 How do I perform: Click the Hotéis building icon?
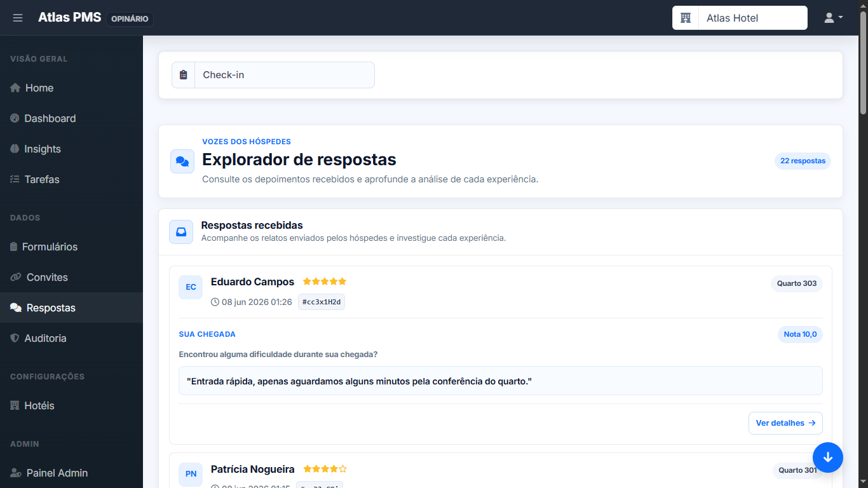[x=15, y=405]
